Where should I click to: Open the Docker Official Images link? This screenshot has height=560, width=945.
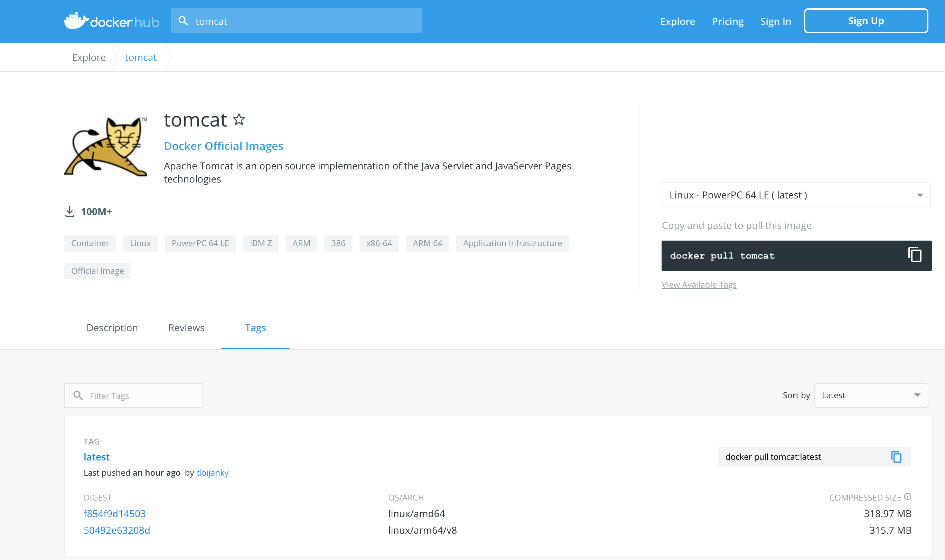[x=223, y=146]
